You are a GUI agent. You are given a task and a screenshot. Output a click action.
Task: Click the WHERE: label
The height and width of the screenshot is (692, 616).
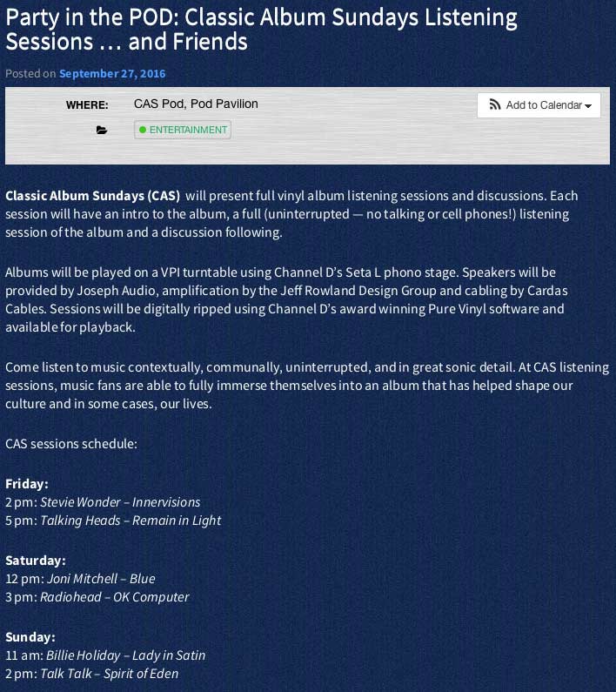click(87, 105)
